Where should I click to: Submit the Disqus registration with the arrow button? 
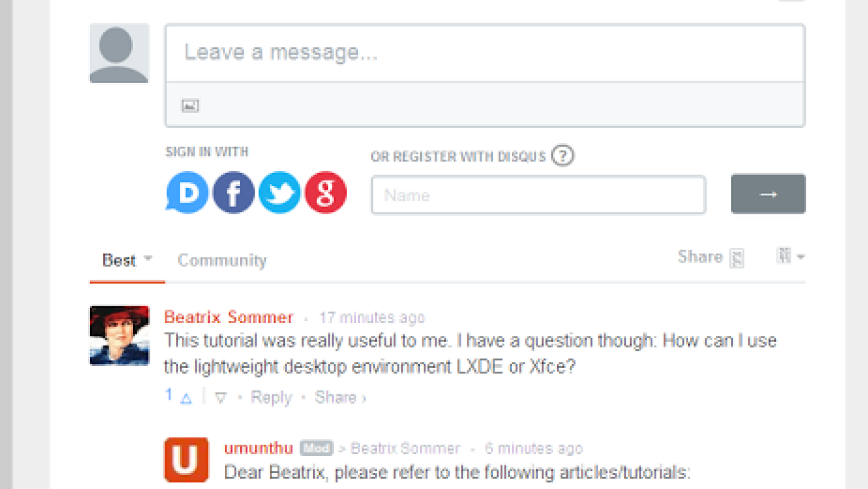(768, 194)
